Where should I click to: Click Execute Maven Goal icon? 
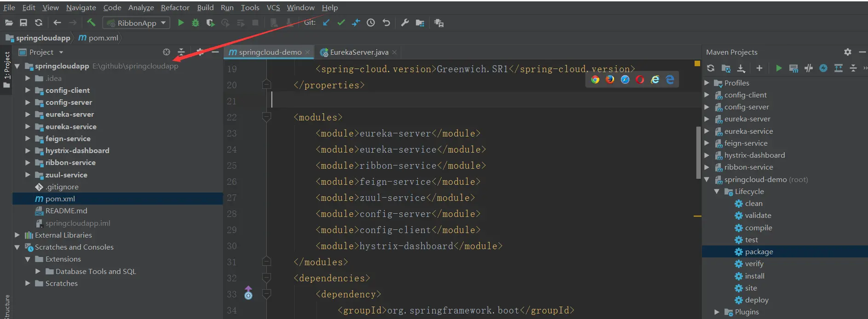793,68
